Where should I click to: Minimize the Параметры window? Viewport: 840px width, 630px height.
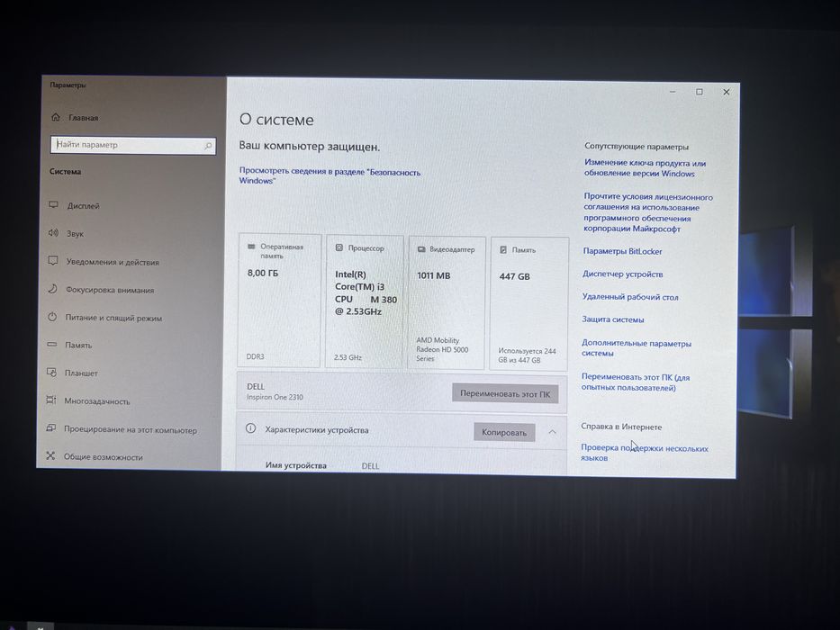pyautogui.click(x=673, y=92)
